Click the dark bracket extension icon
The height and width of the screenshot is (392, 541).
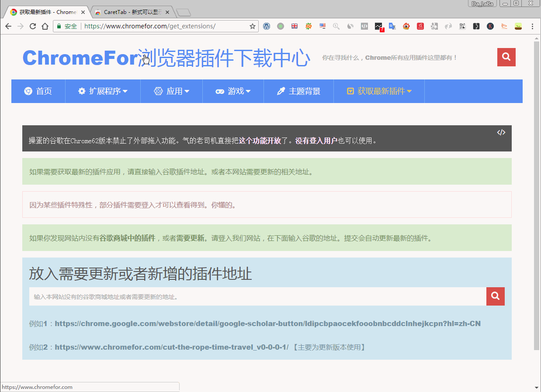coord(476,26)
